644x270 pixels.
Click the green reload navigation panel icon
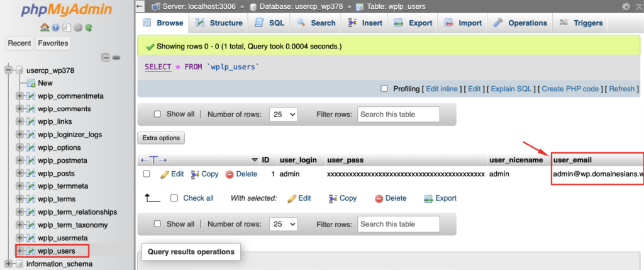88,28
